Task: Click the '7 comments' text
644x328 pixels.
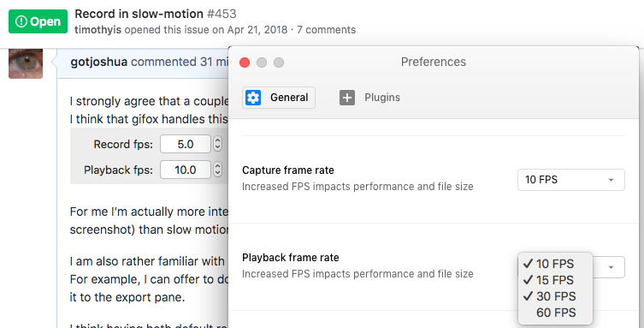Action: pyautogui.click(x=326, y=30)
